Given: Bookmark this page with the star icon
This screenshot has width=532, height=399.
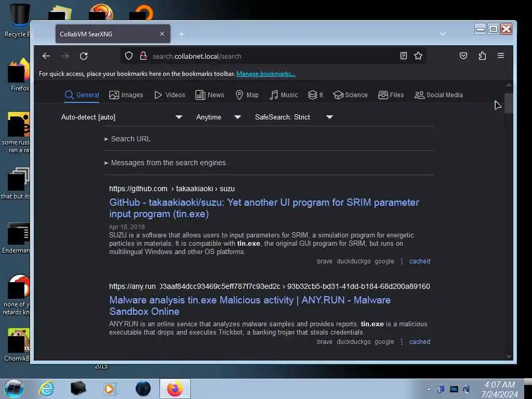Looking at the screenshot, I should coord(418,56).
